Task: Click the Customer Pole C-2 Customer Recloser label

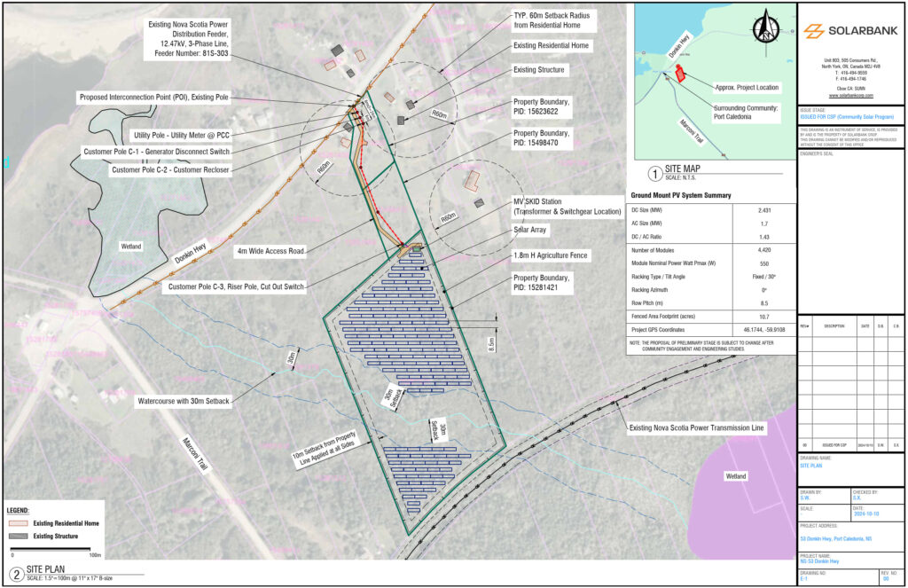Action: point(171,169)
